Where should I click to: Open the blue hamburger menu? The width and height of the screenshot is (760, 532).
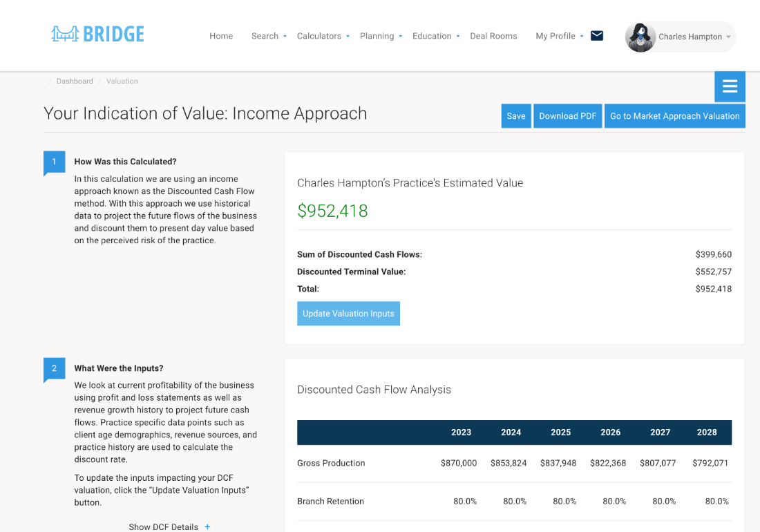pyautogui.click(x=730, y=86)
